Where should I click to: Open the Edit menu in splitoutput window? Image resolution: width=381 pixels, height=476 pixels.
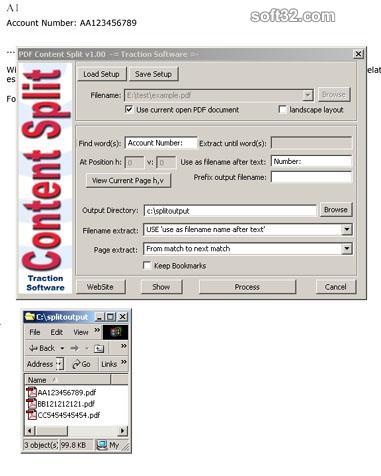pyautogui.click(x=57, y=332)
